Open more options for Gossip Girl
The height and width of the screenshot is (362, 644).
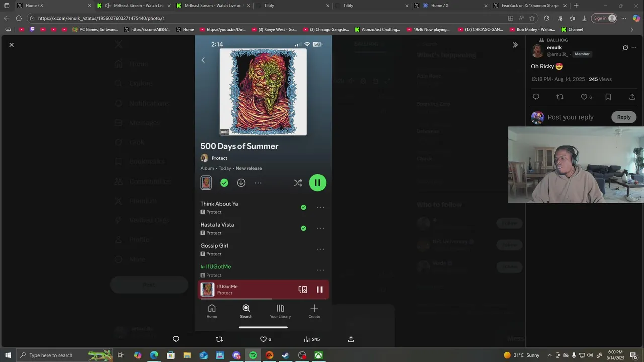coord(320,249)
